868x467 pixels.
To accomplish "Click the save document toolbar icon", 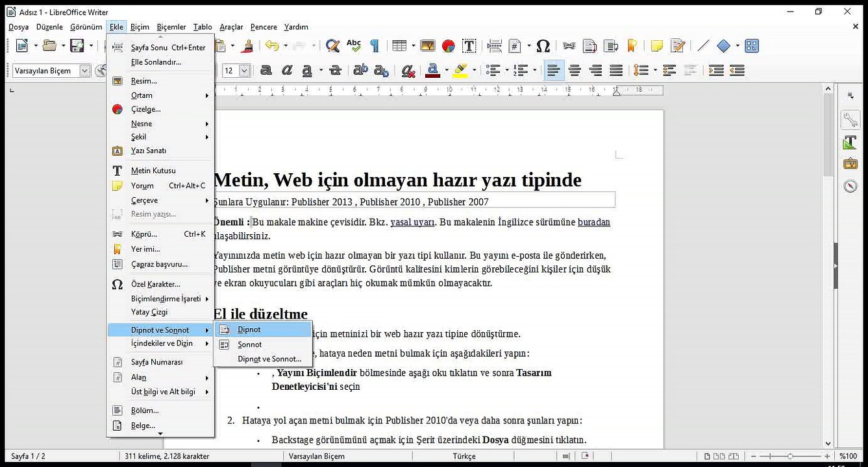I will pyautogui.click(x=77, y=46).
